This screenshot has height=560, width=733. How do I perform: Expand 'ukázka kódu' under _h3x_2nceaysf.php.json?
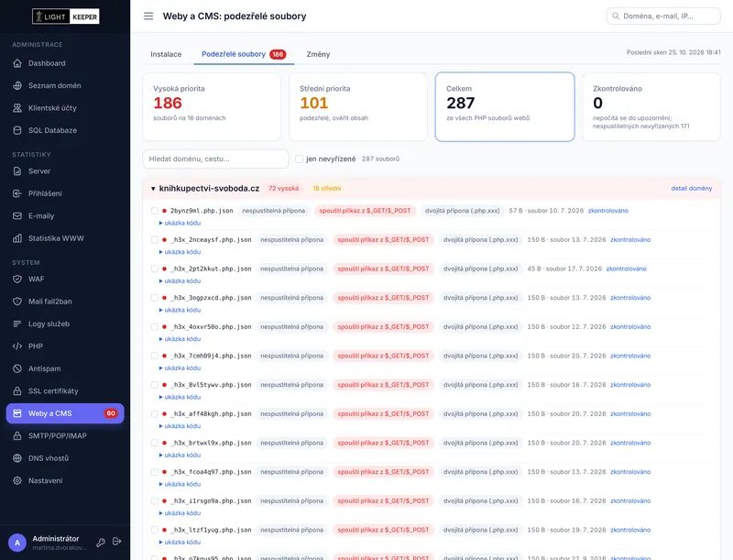click(x=180, y=252)
